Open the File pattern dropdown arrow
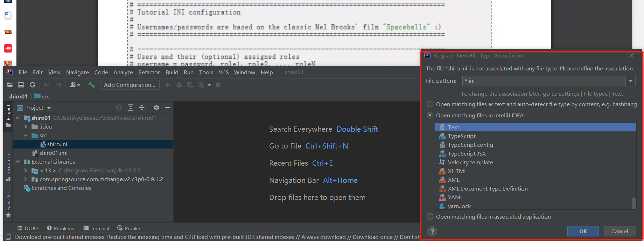 click(x=630, y=81)
